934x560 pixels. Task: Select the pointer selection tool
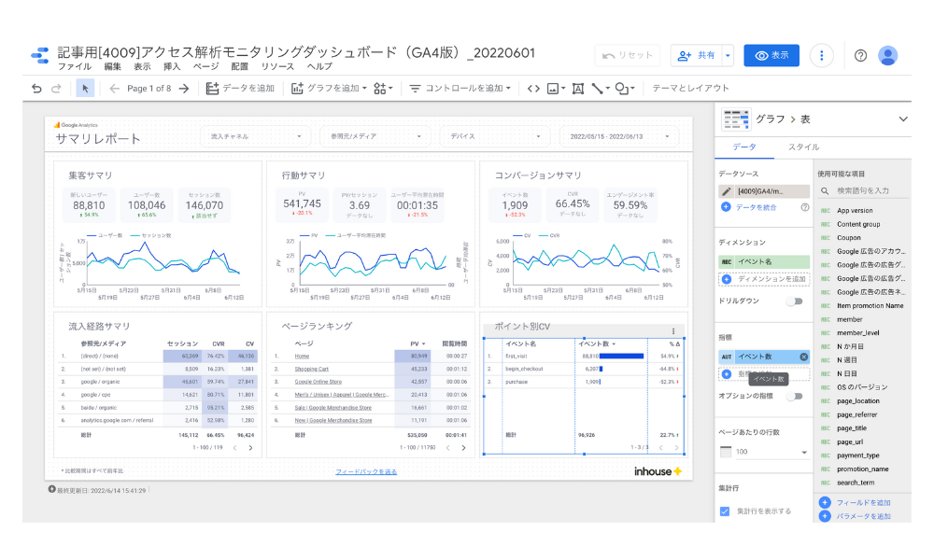[x=85, y=88]
